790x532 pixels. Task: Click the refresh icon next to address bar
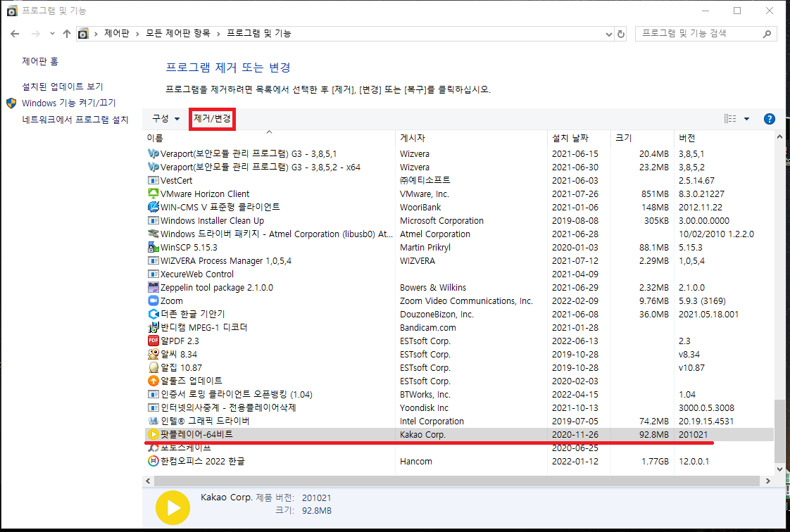click(621, 34)
